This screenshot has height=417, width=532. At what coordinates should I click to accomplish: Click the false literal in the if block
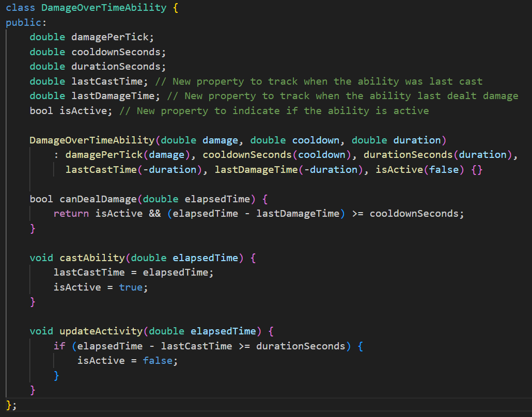158,360
